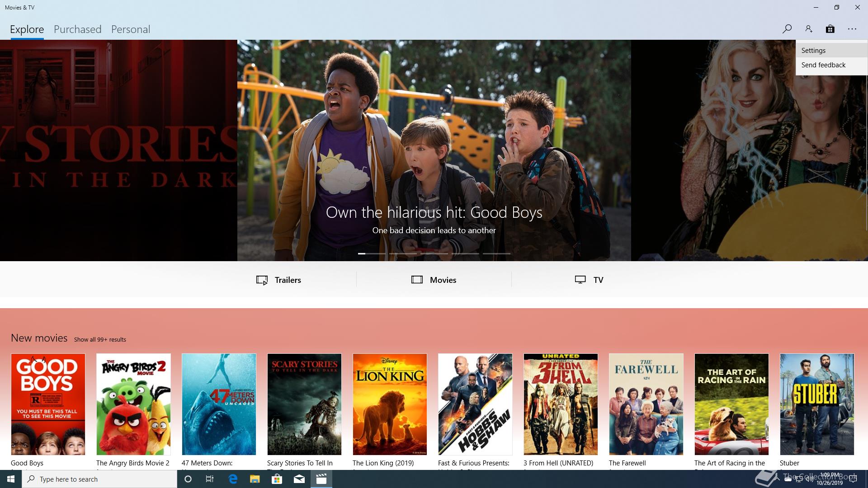The width and height of the screenshot is (868, 488).
Task: Select the second carousel page indicator
Action: (403, 253)
